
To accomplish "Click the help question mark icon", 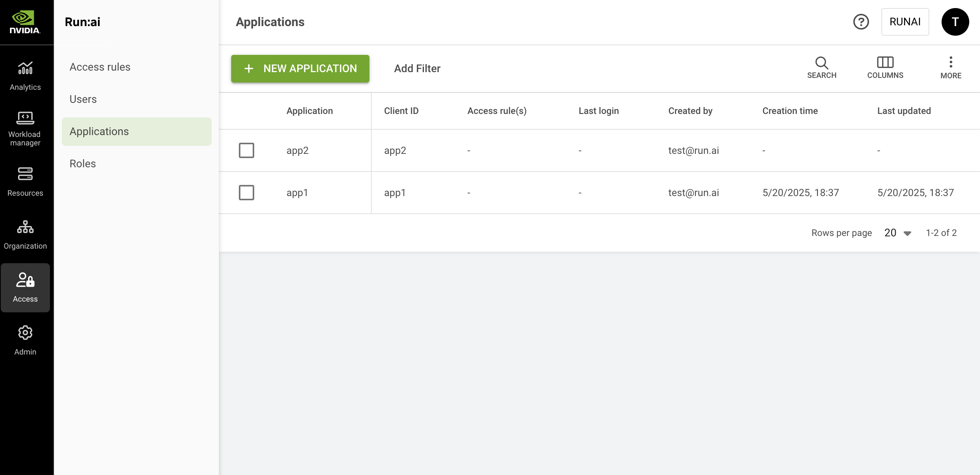I will click(x=861, y=22).
